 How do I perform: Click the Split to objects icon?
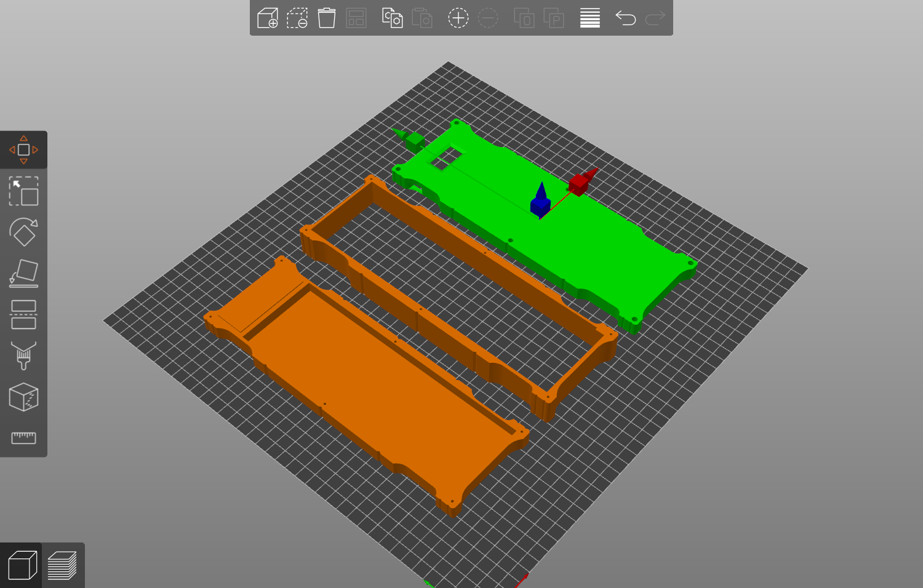524,18
